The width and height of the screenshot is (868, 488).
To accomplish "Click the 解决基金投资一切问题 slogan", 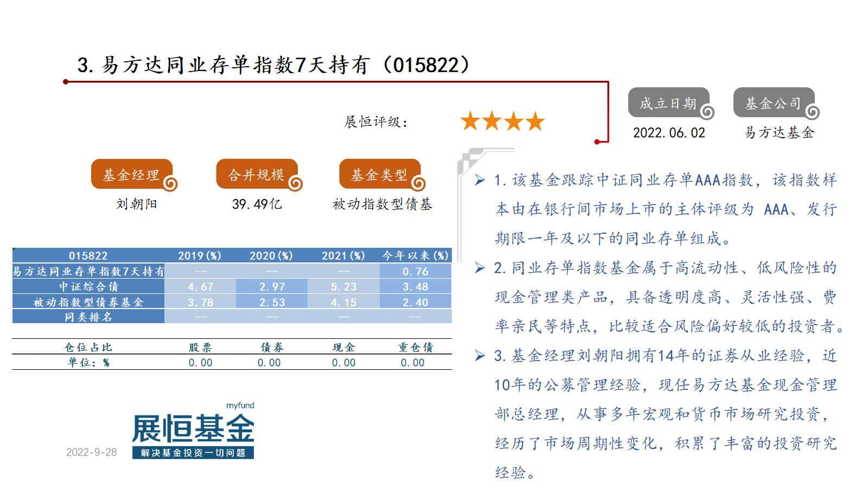I will click(x=193, y=453).
